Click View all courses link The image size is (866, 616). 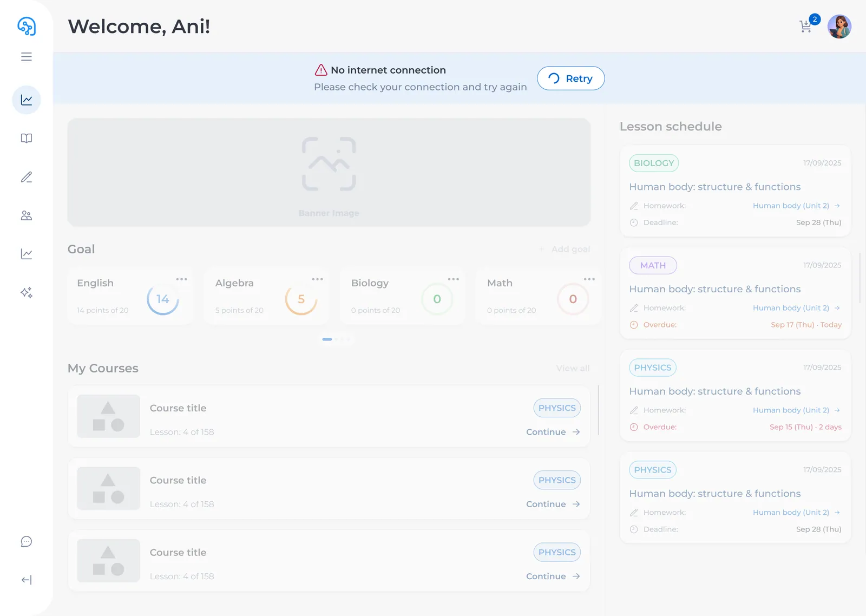coord(573,368)
